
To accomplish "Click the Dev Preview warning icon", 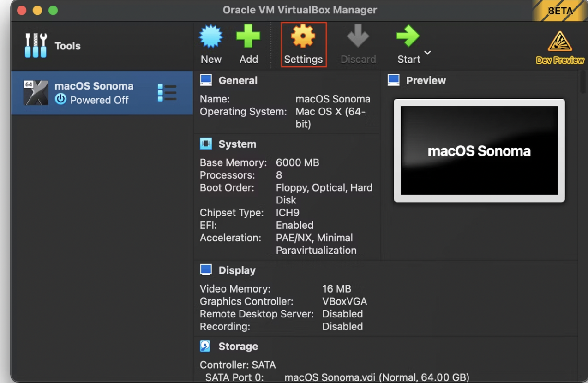I will click(x=560, y=42).
